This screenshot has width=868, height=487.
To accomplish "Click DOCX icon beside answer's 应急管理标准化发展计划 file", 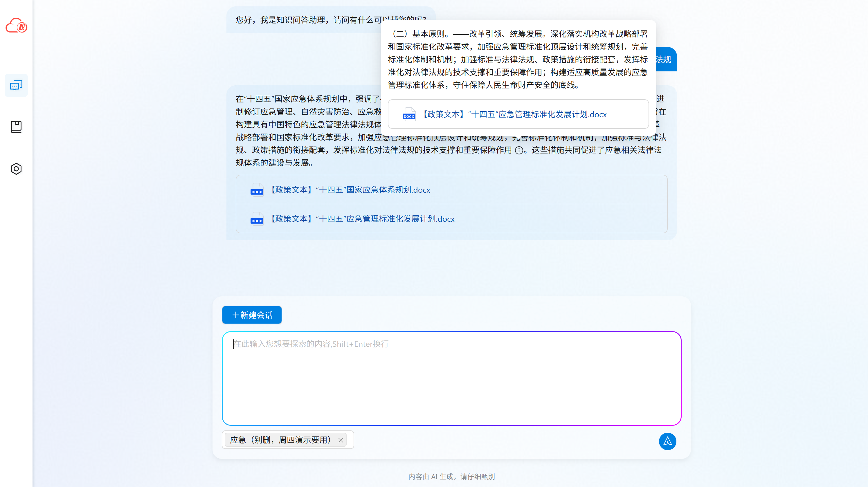I will pos(257,219).
